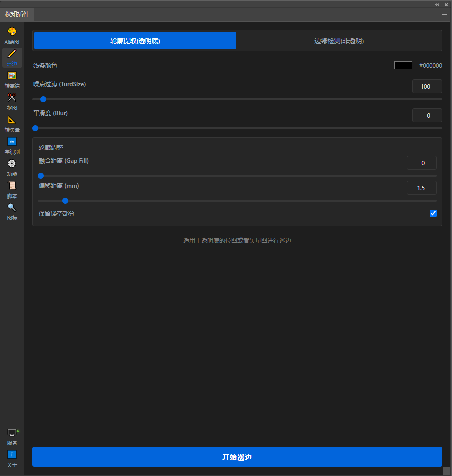Open the 转矢量 vectorize tool

pos(12,123)
